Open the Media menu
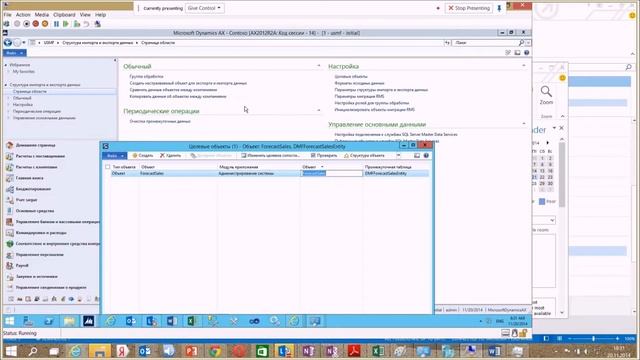Viewport: 640px width, 360px height. (x=42, y=15)
